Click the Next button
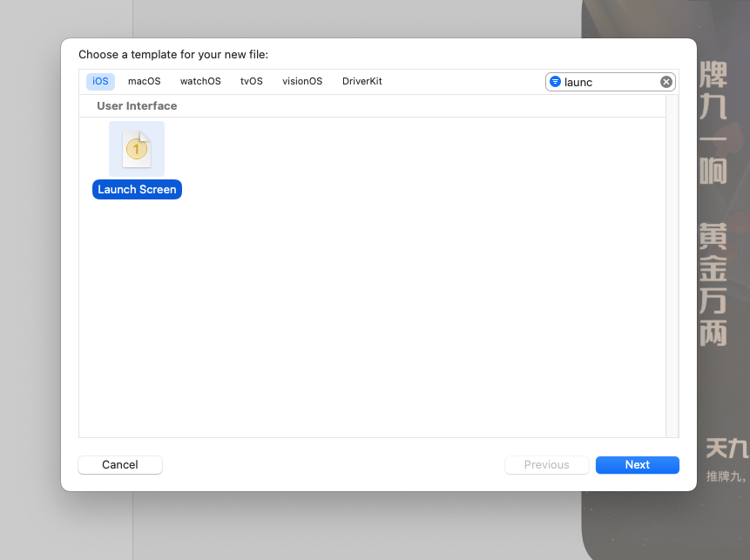Viewport: 750px width, 560px height. click(637, 465)
